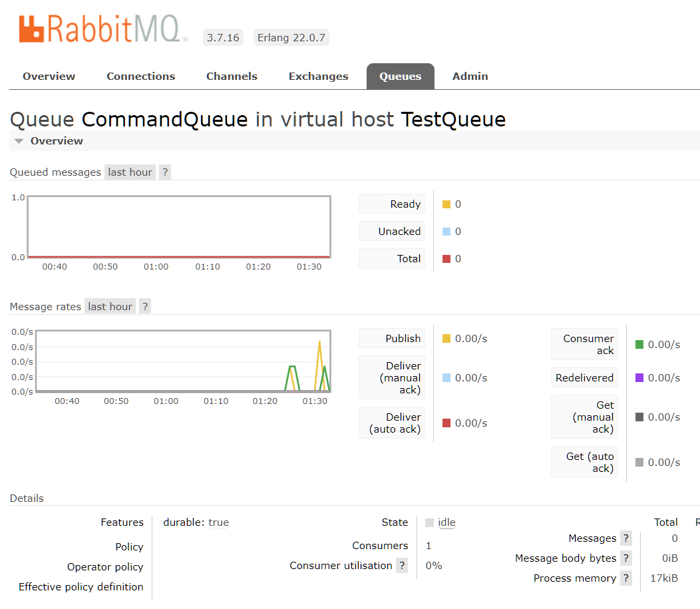Screen dimensions: 700x609
Task: Click the Queued messages chart
Action: click(179, 227)
